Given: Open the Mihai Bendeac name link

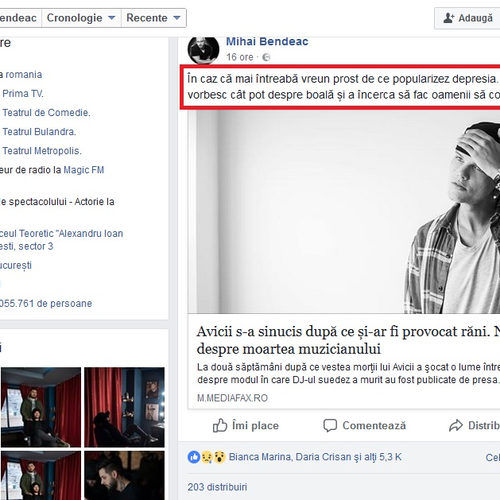Looking at the screenshot, I should tap(267, 41).
